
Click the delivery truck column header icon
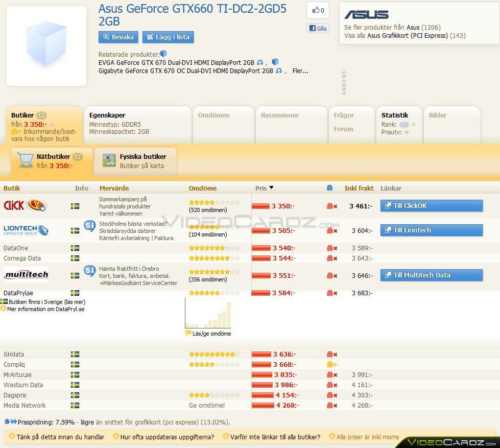[x=330, y=188]
